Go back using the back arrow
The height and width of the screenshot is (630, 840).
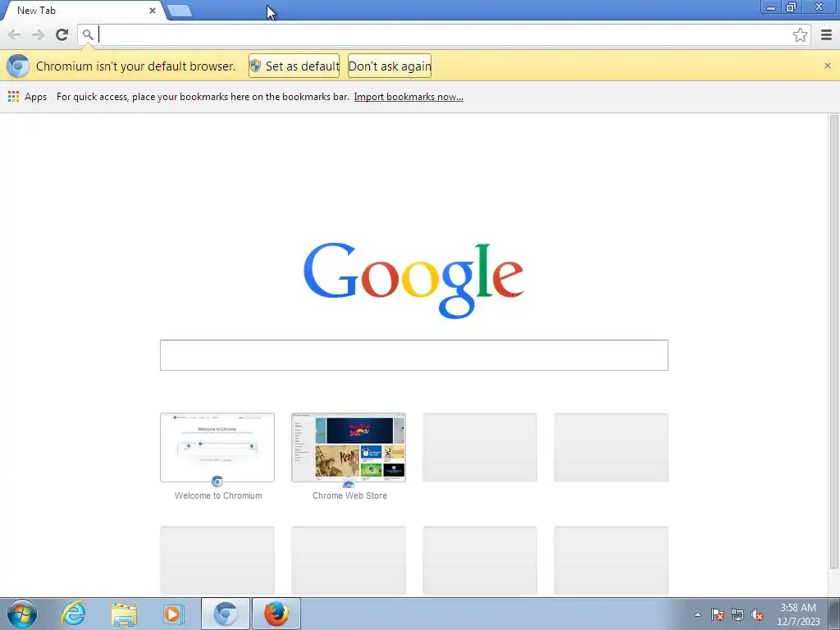tap(15, 34)
